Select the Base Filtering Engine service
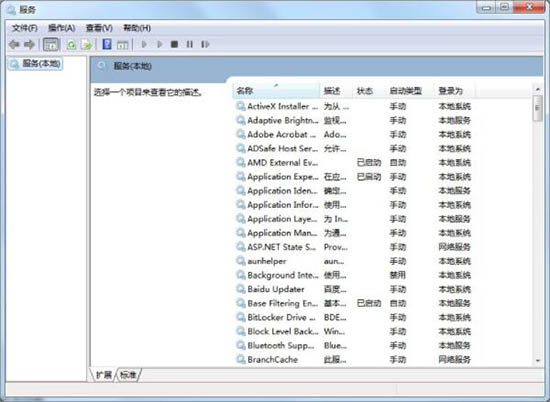Screen dimensions: 550x402 [354, 303]
